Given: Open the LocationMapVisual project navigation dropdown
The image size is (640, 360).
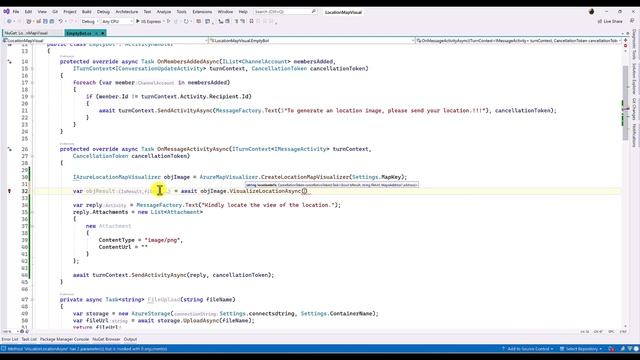Looking at the screenshot, I should (105, 41).
